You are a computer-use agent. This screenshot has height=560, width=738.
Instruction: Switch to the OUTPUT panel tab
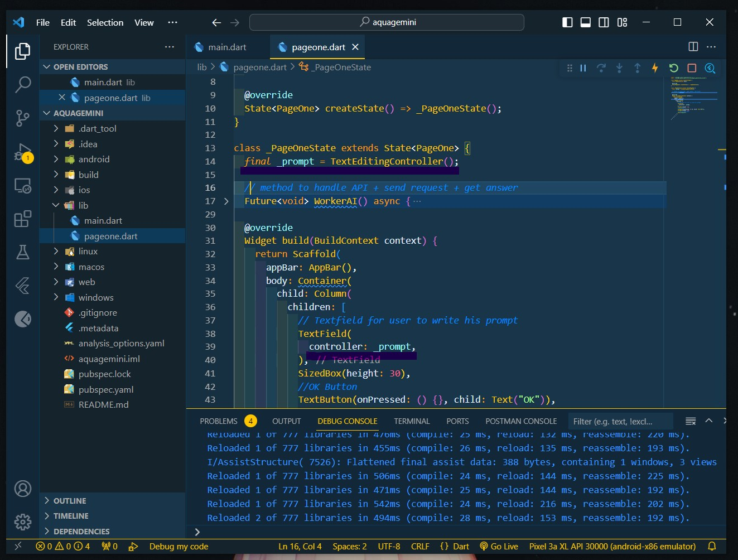click(287, 421)
